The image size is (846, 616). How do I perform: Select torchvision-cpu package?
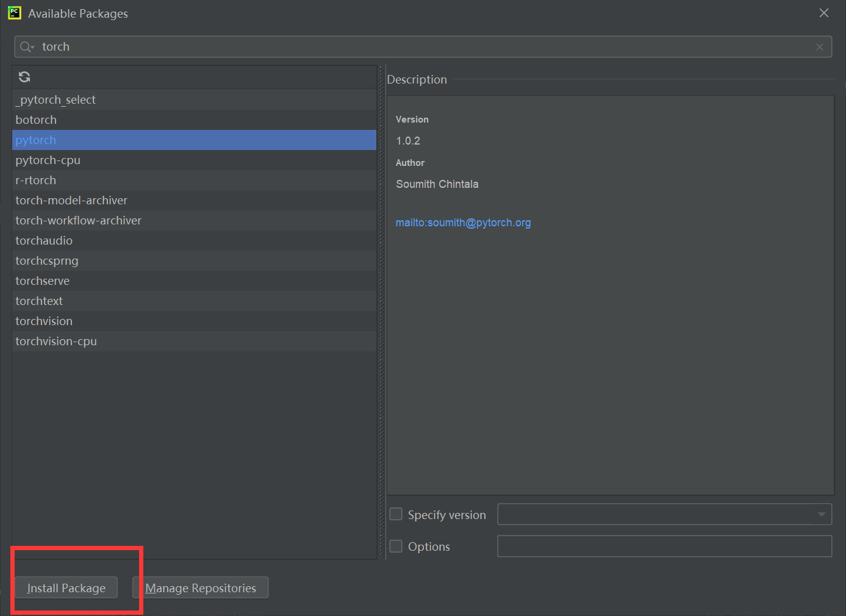tap(194, 341)
